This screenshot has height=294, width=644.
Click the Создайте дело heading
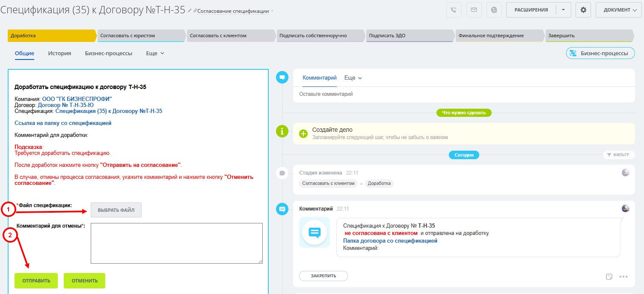(x=332, y=130)
